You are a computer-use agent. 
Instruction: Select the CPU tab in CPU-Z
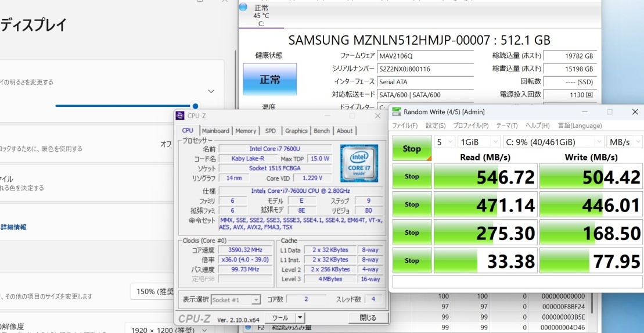click(188, 130)
